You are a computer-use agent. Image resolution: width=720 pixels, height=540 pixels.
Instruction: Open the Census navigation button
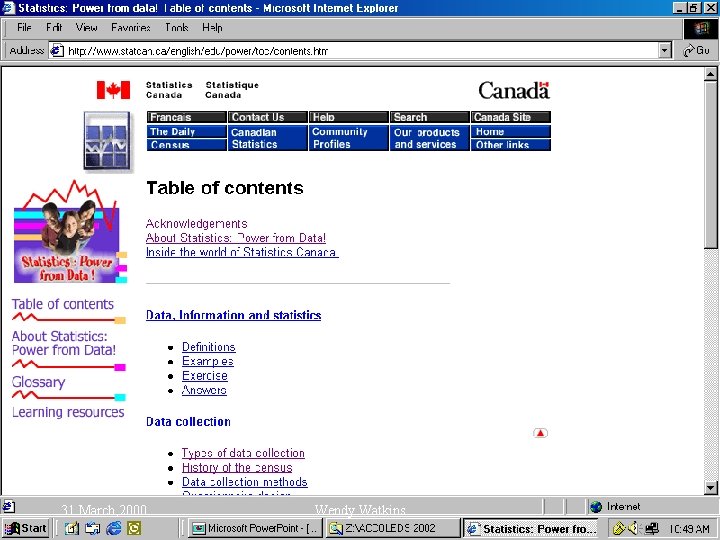(186, 145)
